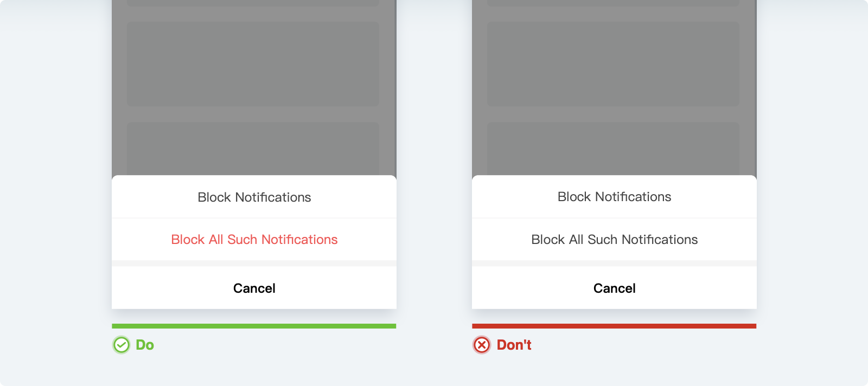Tap the topmost partial card in Do example
868x386 pixels.
[253, 3]
